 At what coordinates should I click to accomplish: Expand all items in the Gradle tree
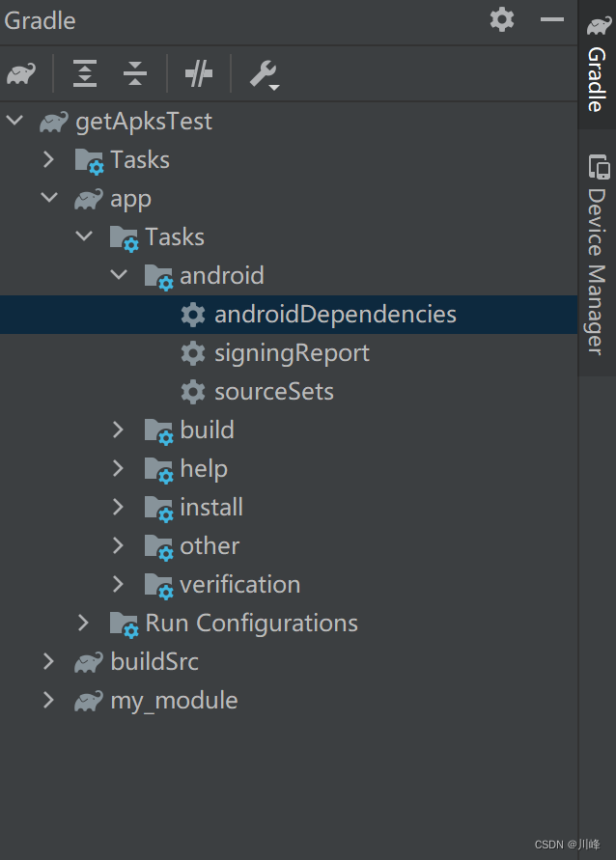pos(83,73)
